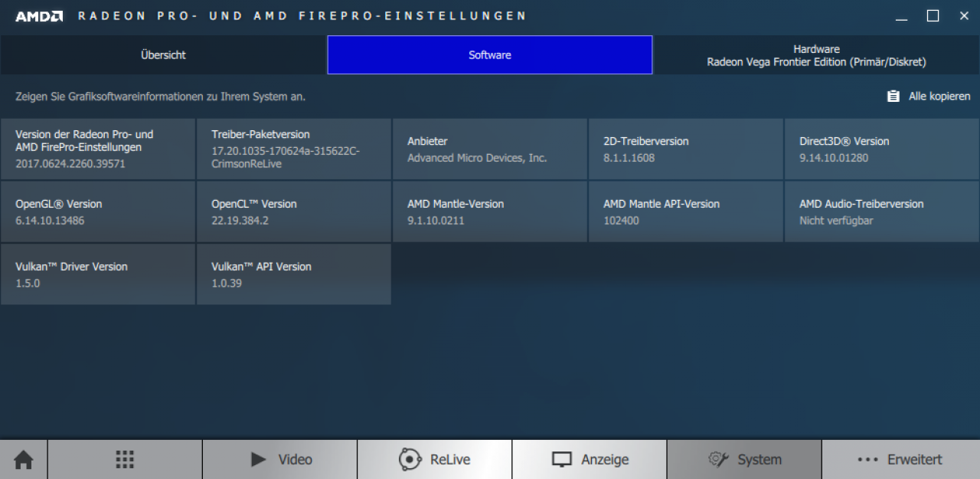Click Advanced Micro Devices, Inc. text

tap(477, 158)
